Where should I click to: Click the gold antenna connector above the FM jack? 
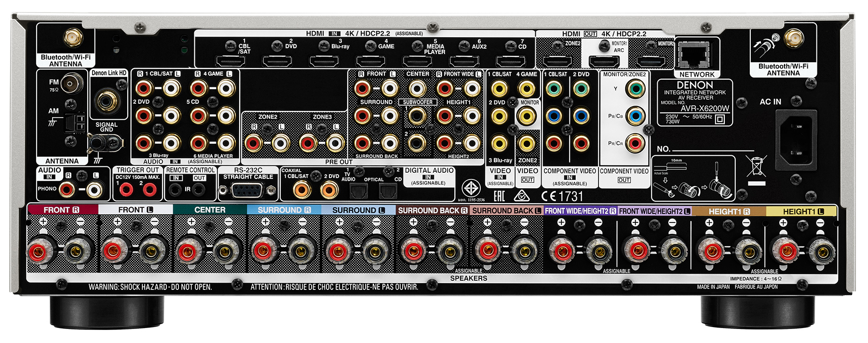[x=74, y=37]
